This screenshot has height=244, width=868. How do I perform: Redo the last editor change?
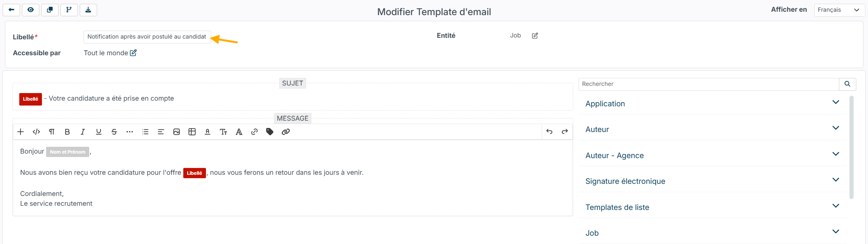tap(565, 132)
